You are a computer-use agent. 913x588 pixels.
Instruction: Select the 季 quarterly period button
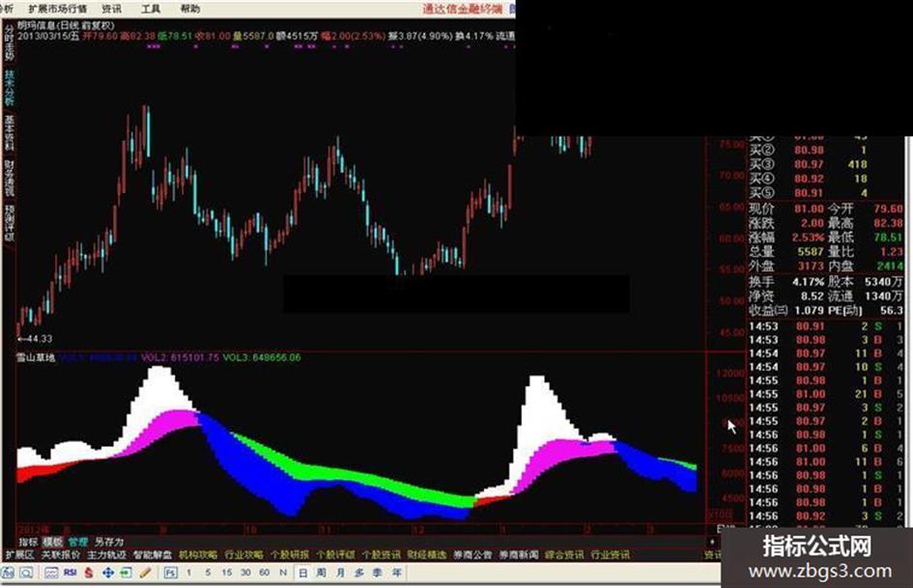[378, 573]
